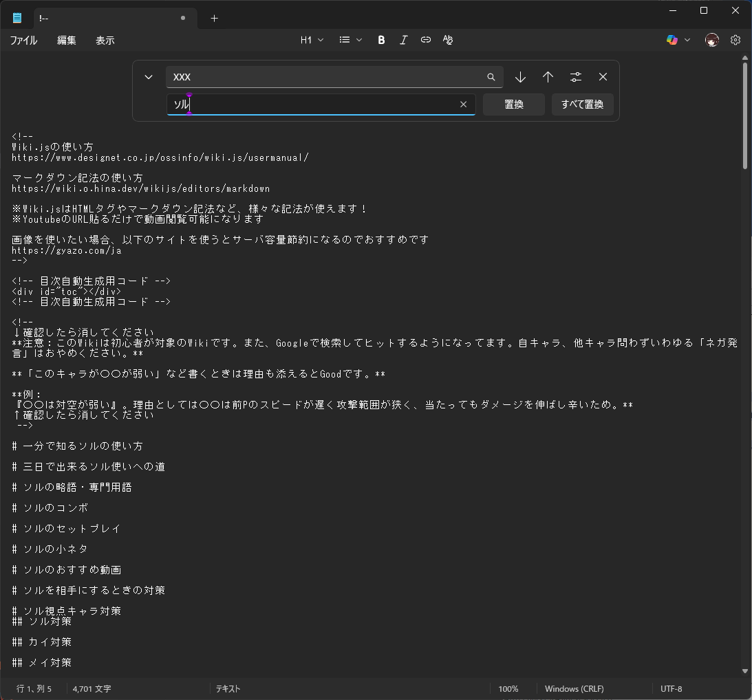Click the scrollbar up arrow
This screenshot has height=700, width=752.
click(745, 58)
